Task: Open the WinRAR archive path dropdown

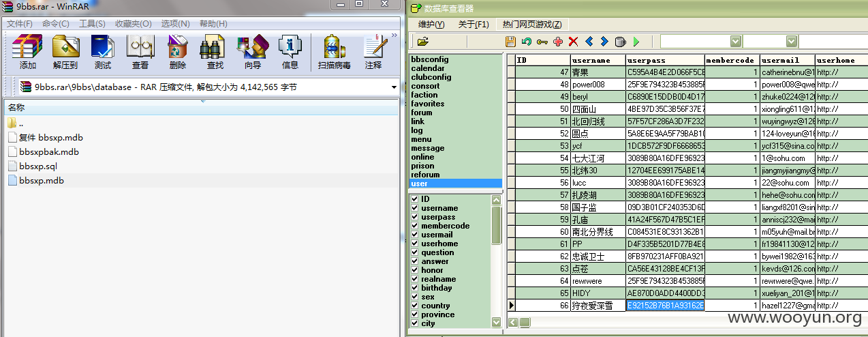Action: click(394, 87)
